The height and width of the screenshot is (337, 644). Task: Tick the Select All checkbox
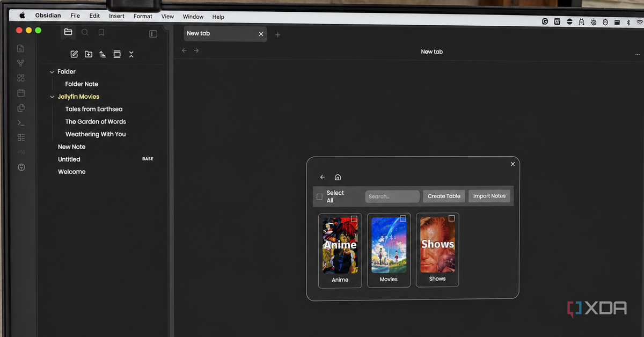[319, 197]
